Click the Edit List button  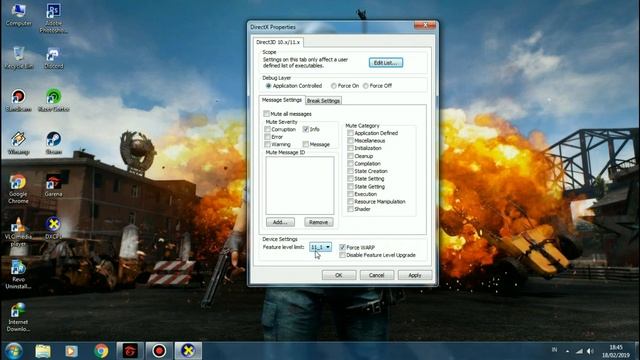[386, 62]
